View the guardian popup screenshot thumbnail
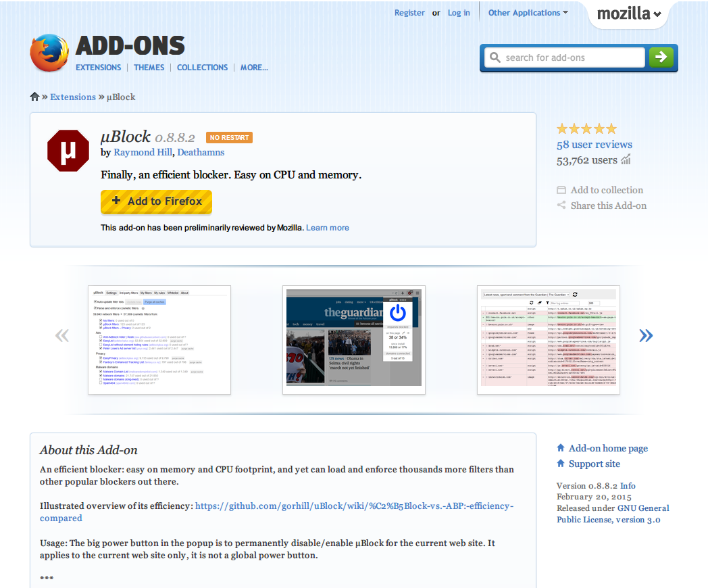The height and width of the screenshot is (588, 708). (353, 340)
